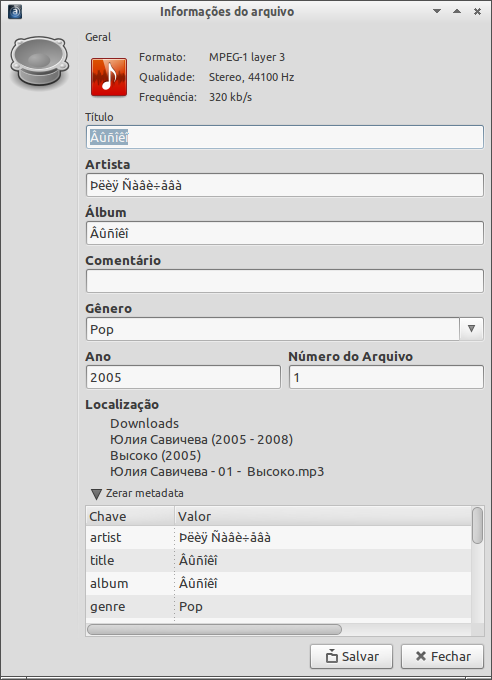Collapse the Zerar metadata triangle
Image resolution: width=492 pixels, height=680 pixels.
tap(96, 494)
